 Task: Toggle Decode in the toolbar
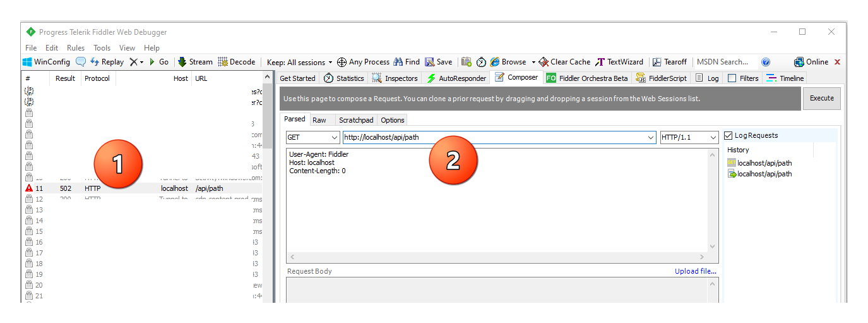click(x=236, y=62)
